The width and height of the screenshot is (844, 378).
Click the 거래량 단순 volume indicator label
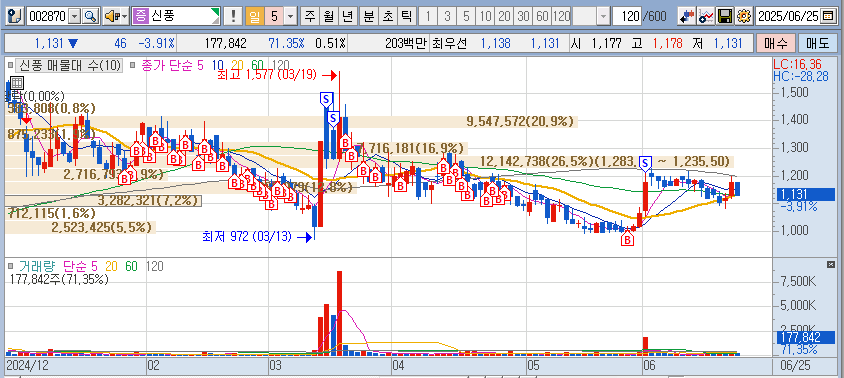[x=58, y=266]
